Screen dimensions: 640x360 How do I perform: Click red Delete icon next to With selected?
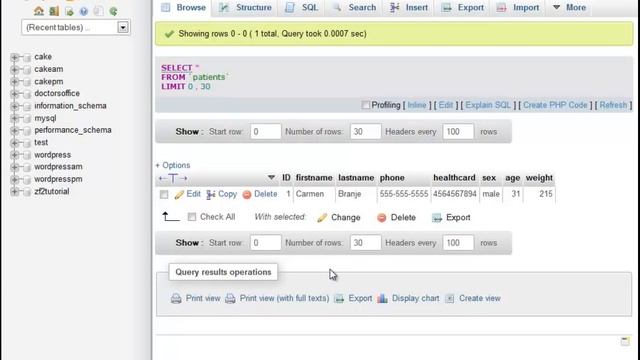[382, 218]
